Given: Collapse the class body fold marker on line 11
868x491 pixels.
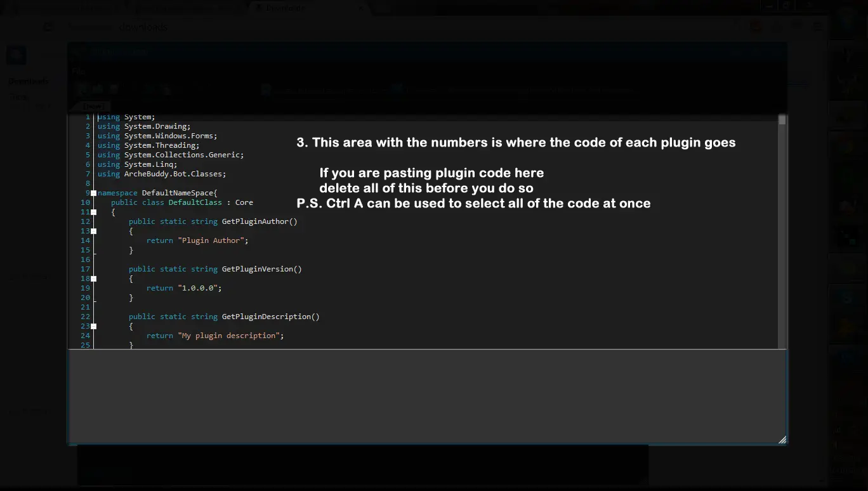Looking at the screenshot, I should pyautogui.click(x=94, y=212).
